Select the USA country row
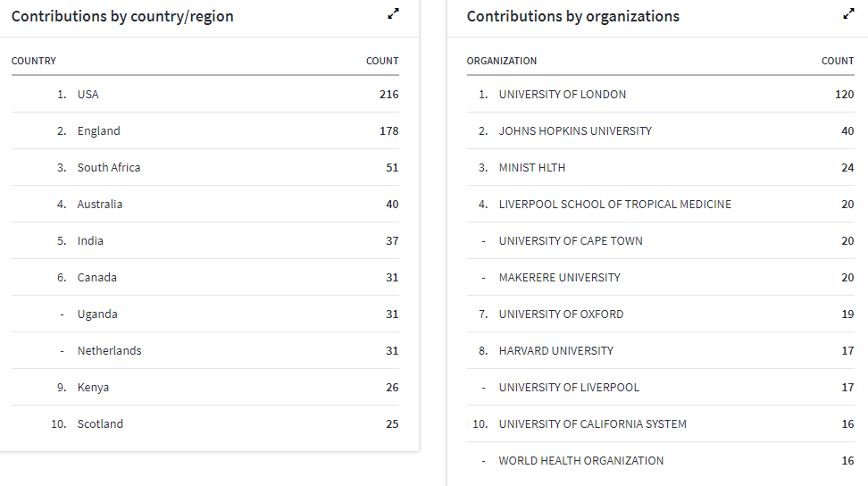 88,95
